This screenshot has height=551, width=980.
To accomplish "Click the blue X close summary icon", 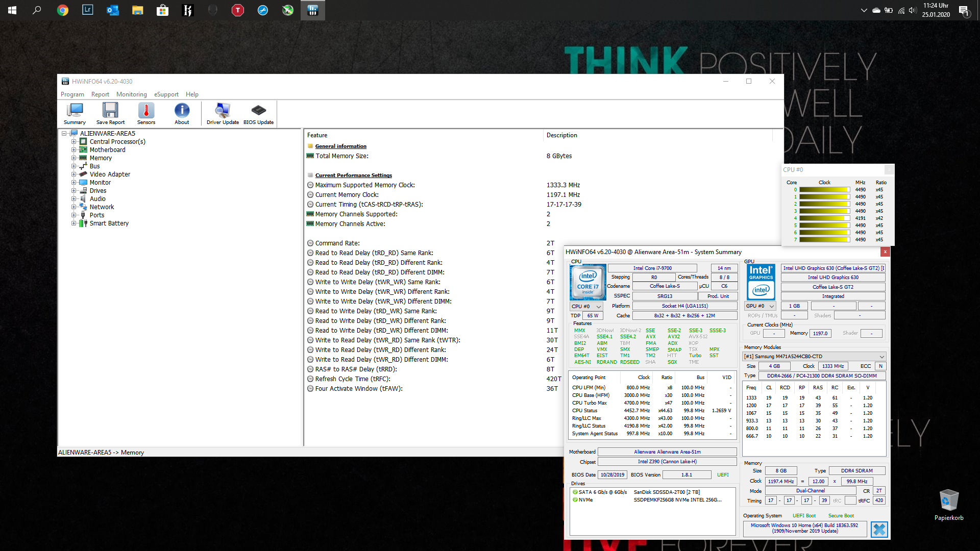I will [x=879, y=530].
